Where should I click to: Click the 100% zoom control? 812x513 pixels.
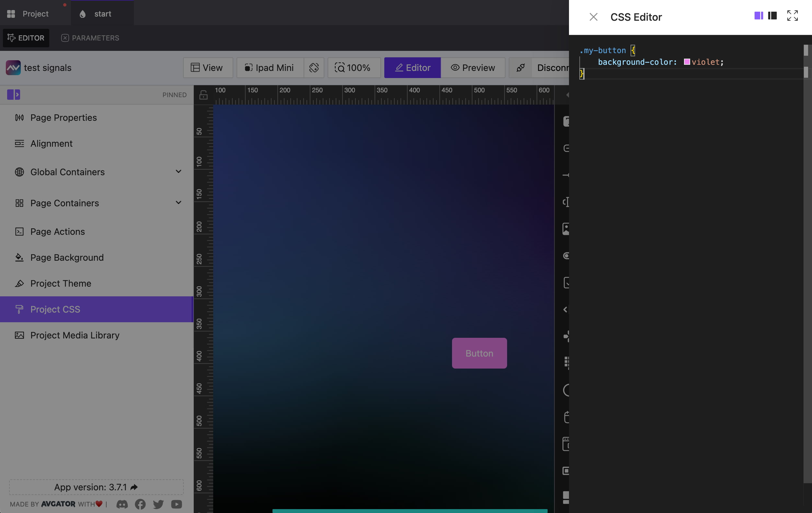pyautogui.click(x=354, y=68)
